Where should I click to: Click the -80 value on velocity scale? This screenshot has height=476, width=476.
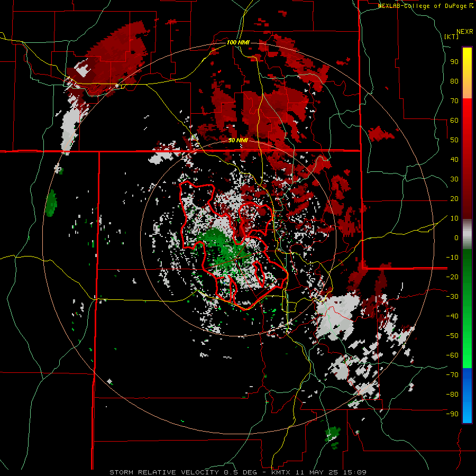pos(452,395)
